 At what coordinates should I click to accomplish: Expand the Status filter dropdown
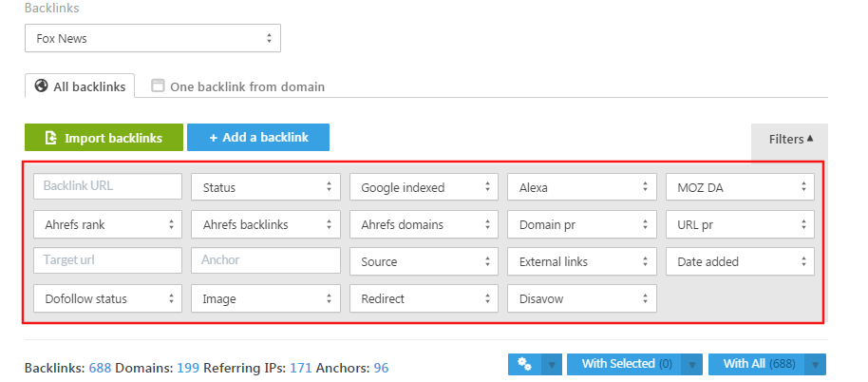pyautogui.click(x=265, y=187)
